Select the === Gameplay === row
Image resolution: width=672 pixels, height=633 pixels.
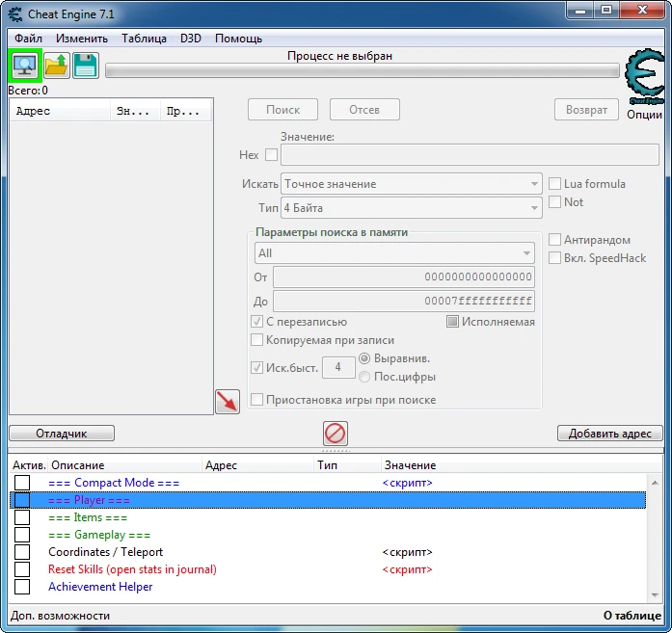pos(328,535)
